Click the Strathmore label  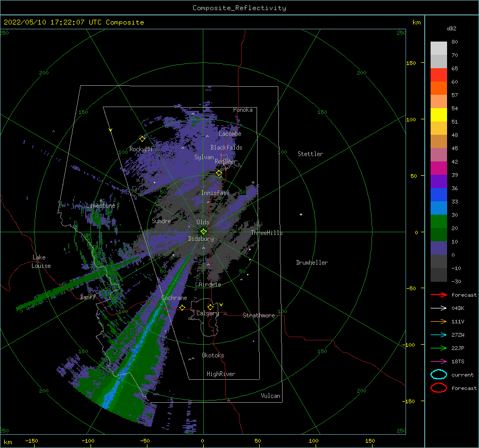coord(259,315)
